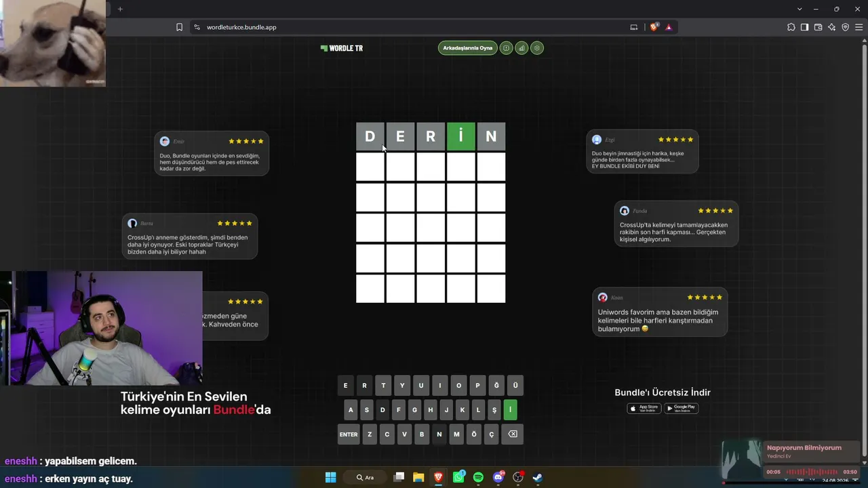Open File Explorer from the taskbar
This screenshot has height=488, width=868.
click(x=418, y=477)
